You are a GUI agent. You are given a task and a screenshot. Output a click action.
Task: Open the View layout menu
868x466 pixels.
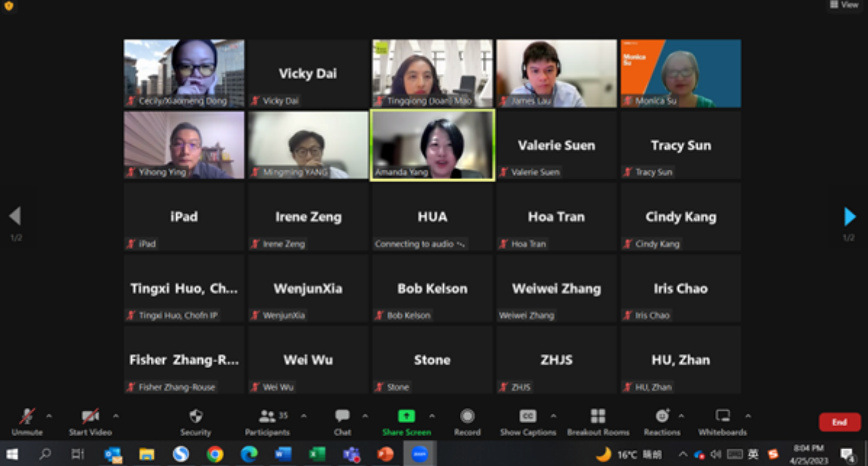[844, 5]
